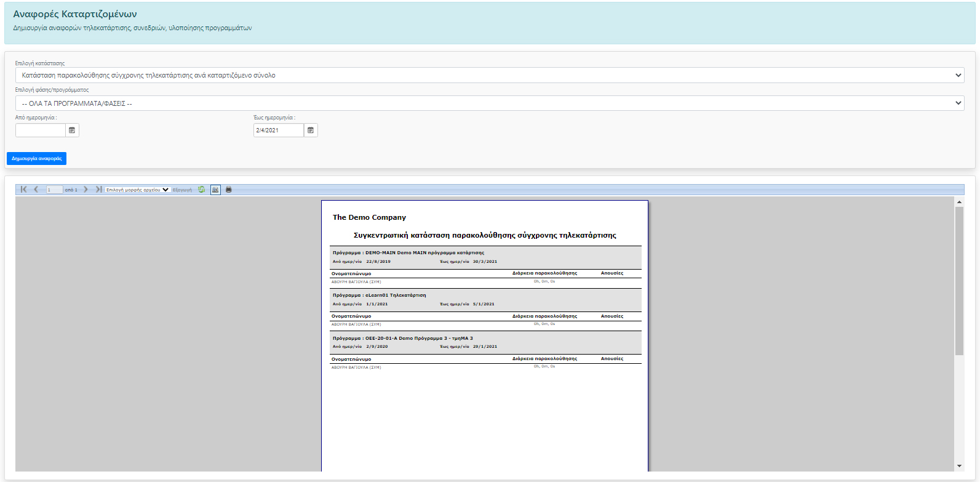980x482 pixels.
Task: Click the 'Έως ημερομηνία' date field showing 2/4/2021
Action: click(x=278, y=131)
